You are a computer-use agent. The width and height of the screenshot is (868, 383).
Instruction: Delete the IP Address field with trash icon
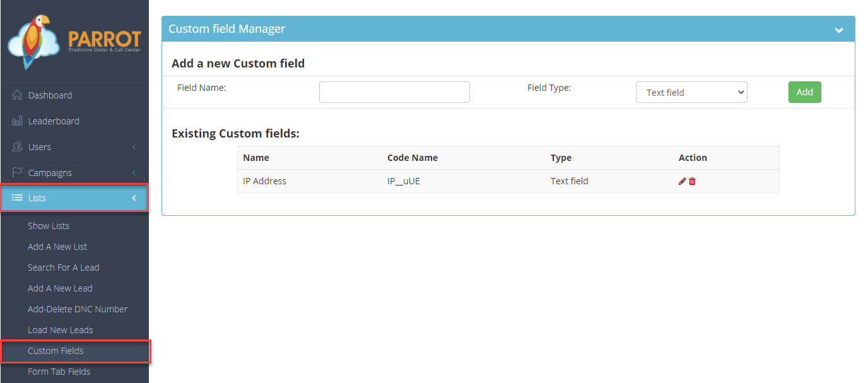(x=692, y=181)
